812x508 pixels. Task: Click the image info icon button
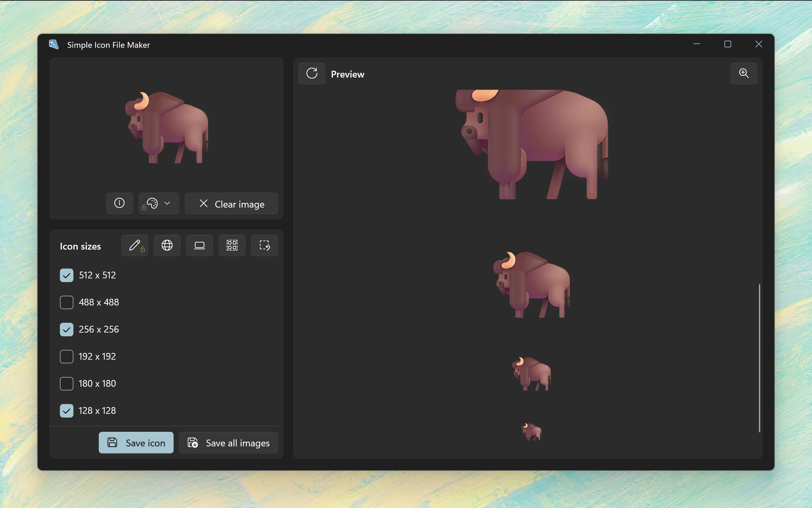point(119,204)
